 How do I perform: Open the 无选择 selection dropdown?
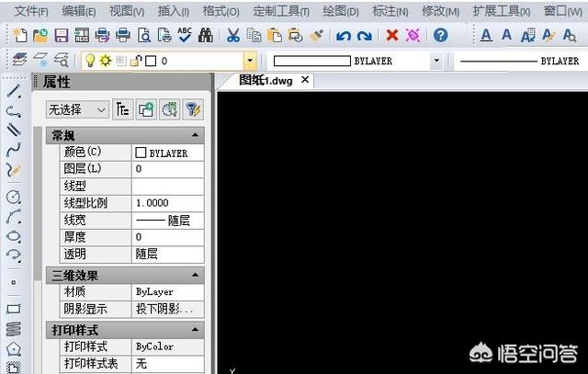pyautogui.click(x=77, y=109)
